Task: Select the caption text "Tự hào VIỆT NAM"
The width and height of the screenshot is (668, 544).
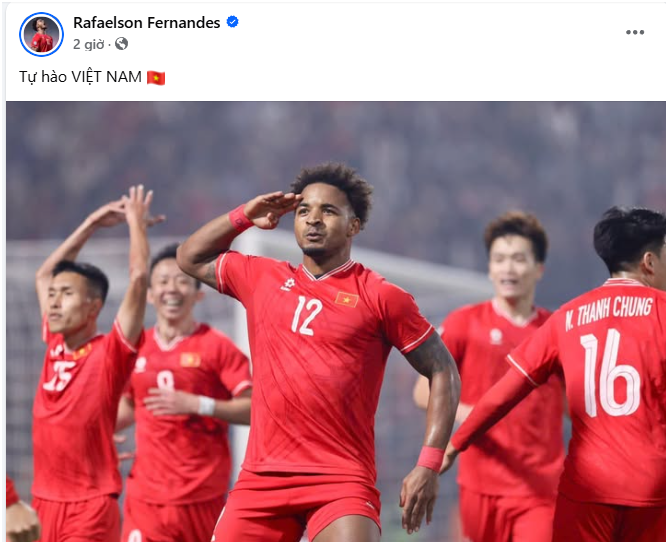Action: 81,77
